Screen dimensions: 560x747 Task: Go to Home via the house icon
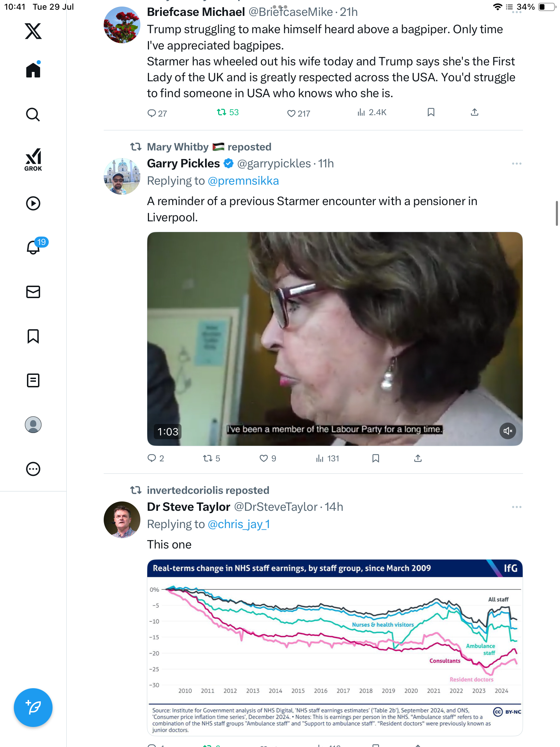click(33, 70)
